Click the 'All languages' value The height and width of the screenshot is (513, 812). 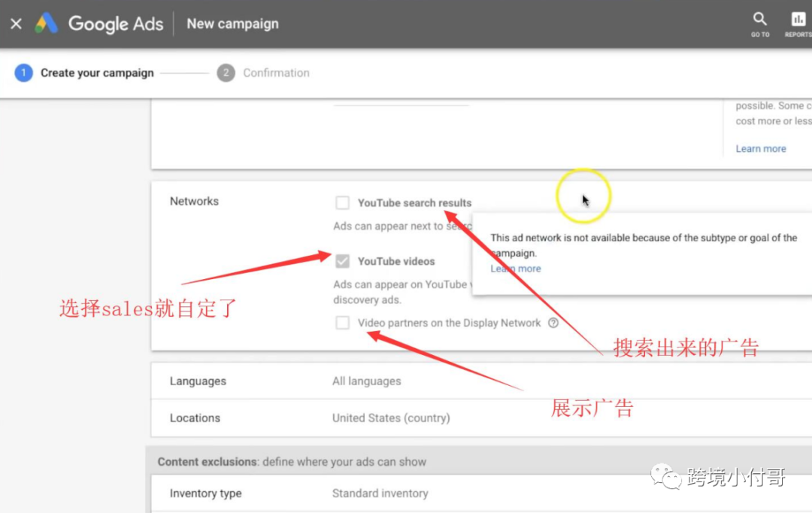click(367, 381)
